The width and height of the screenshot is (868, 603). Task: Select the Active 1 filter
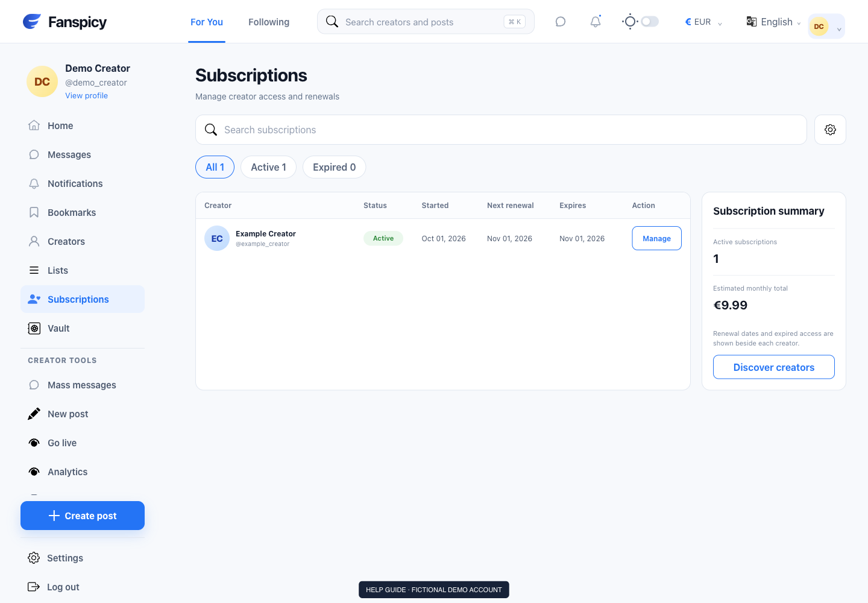(268, 167)
